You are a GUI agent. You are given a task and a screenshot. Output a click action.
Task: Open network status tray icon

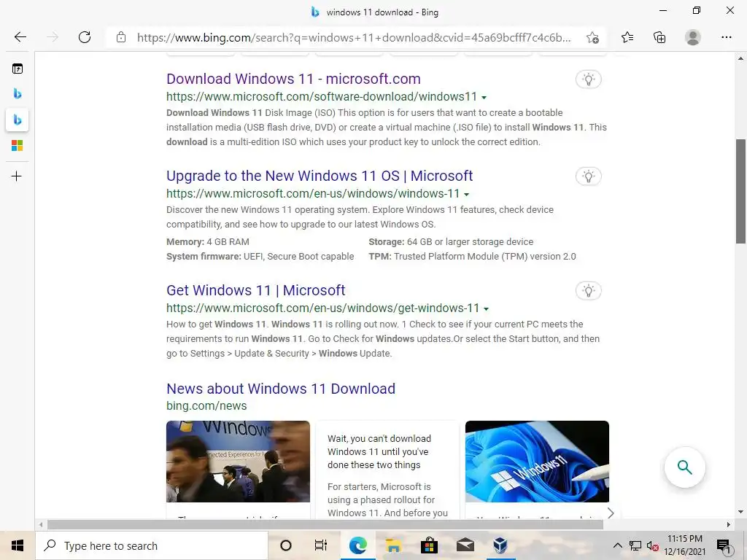point(635,545)
